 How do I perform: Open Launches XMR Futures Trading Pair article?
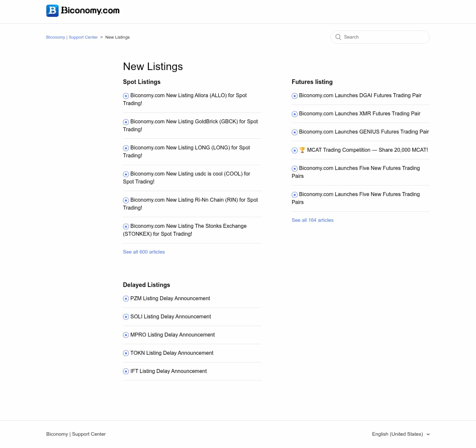[360, 113]
